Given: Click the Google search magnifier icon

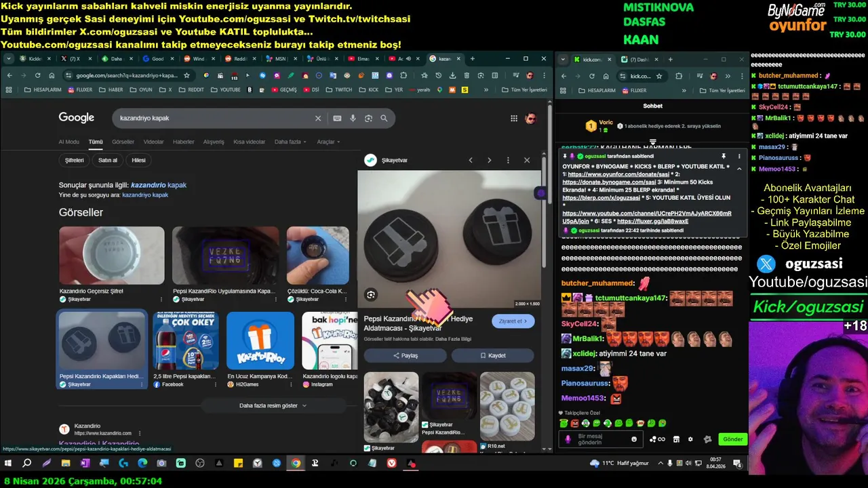Looking at the screenshot, I should 384,118.
